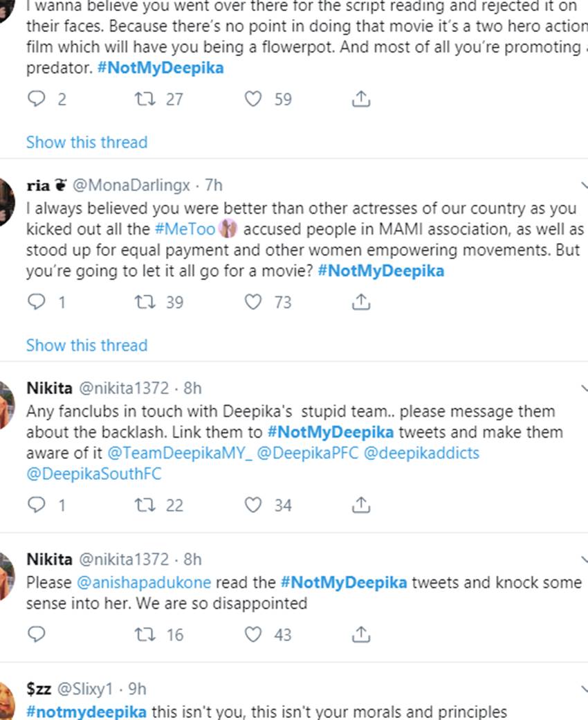
Task: Open more options for ria's tweet
Action: click(x=583, y=186)
